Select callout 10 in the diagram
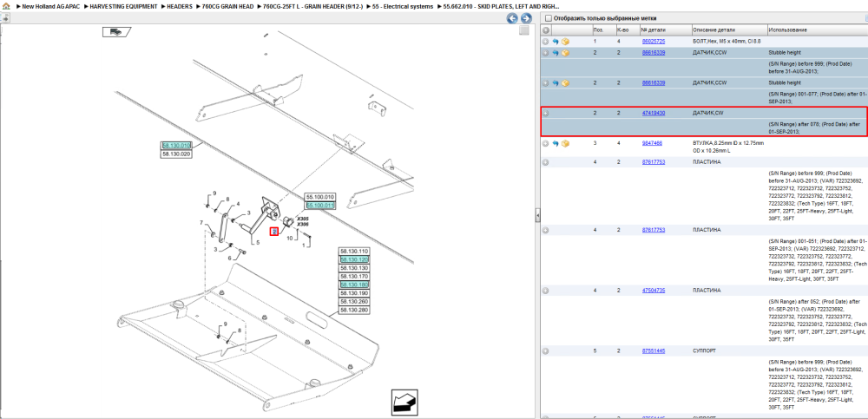Image resolution: width=868 pixels, height=419 pixels. (289, 239)
